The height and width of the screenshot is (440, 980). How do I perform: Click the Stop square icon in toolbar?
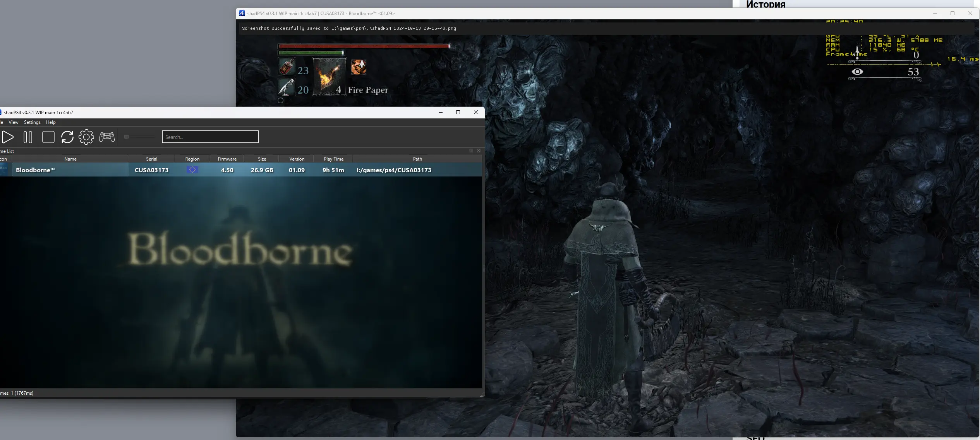pos(48,137)
